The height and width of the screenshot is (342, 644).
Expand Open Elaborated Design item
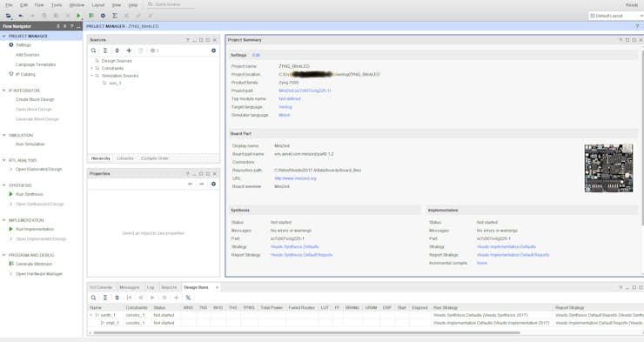click(x=11, y=169)
